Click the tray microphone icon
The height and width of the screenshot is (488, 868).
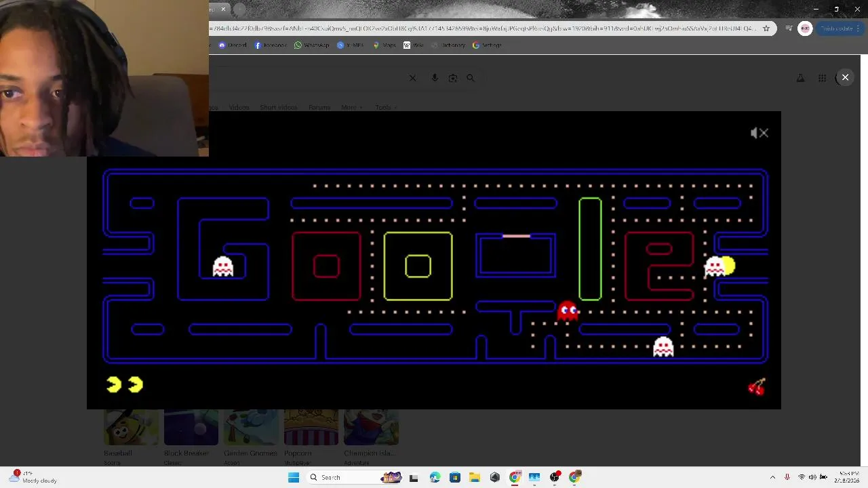pos(787,477)
